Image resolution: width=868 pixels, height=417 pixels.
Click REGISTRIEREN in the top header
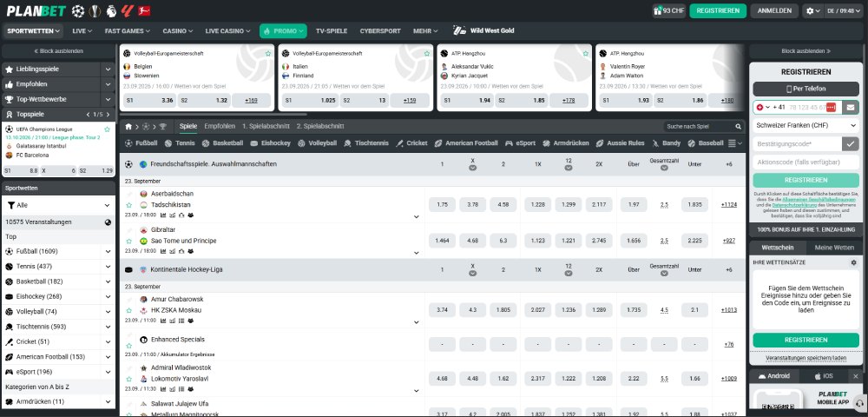[718, 10]
